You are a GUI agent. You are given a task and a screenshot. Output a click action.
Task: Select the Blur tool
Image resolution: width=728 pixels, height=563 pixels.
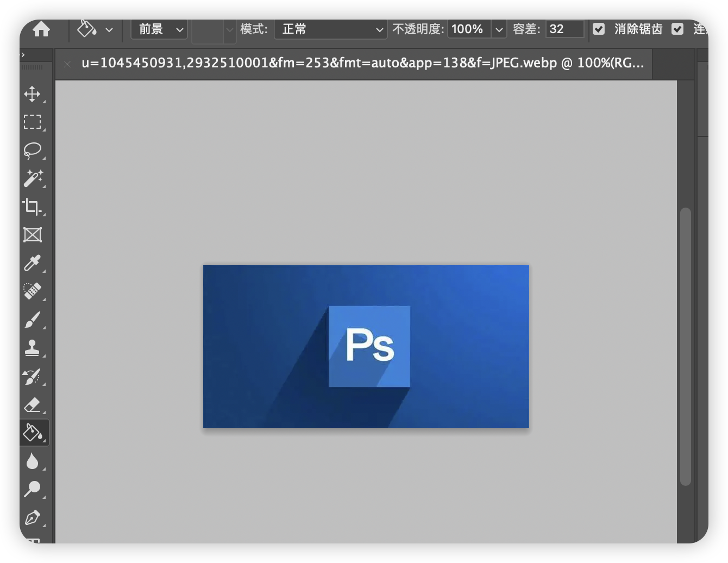click(x=32, y=461)
